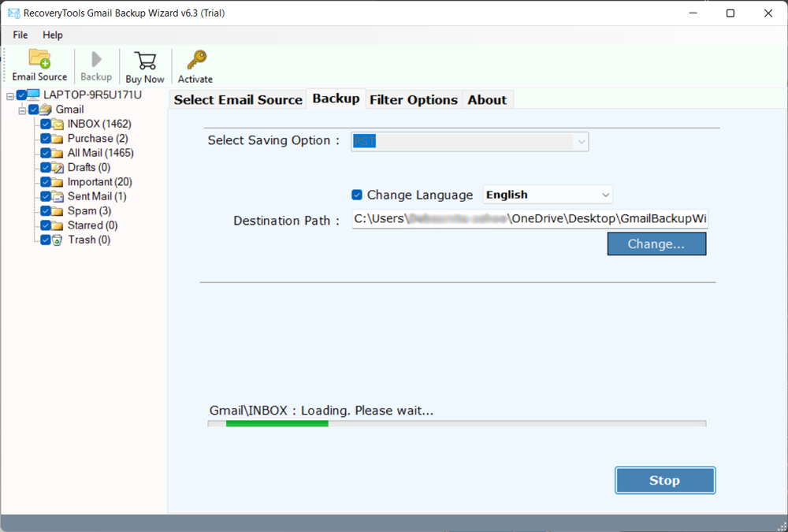Click the Sent Mail folder icon
Screen dimensions: 788x532
(58, 196)
